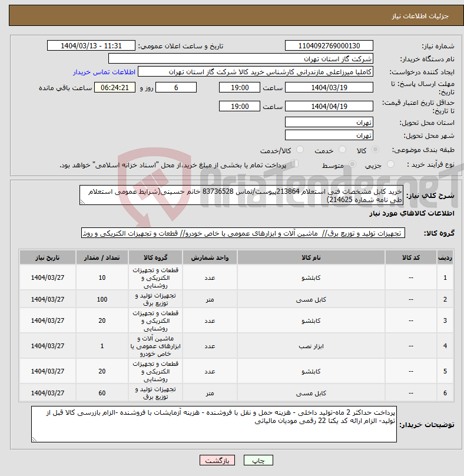Click the واحد شمارش column header

[x=210, y=257]
